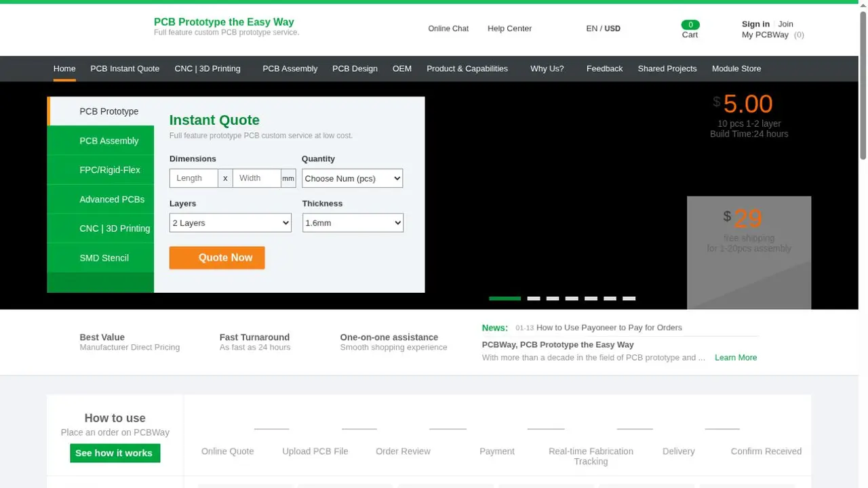Screen dimensions: 868x488
Task: Switch to PCB Assembly quote sidebar tab
Action: pyautogui.click(x=101, y=140)
